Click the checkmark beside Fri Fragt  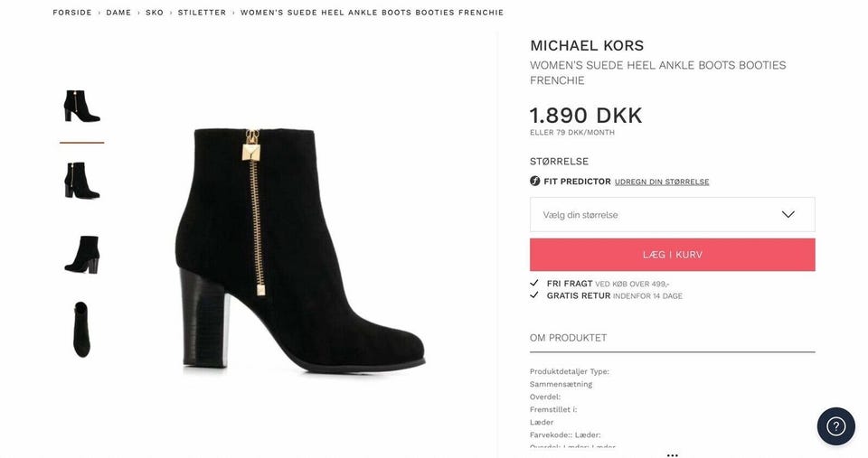click(534, 284)
